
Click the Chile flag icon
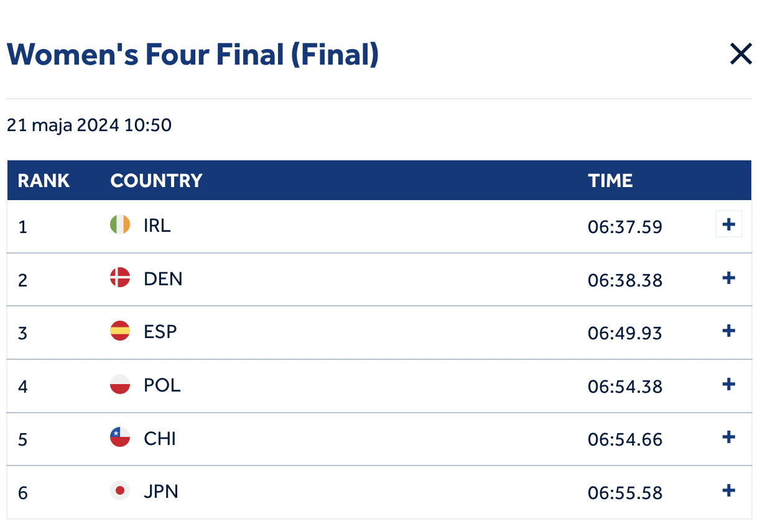pos(120,438)
